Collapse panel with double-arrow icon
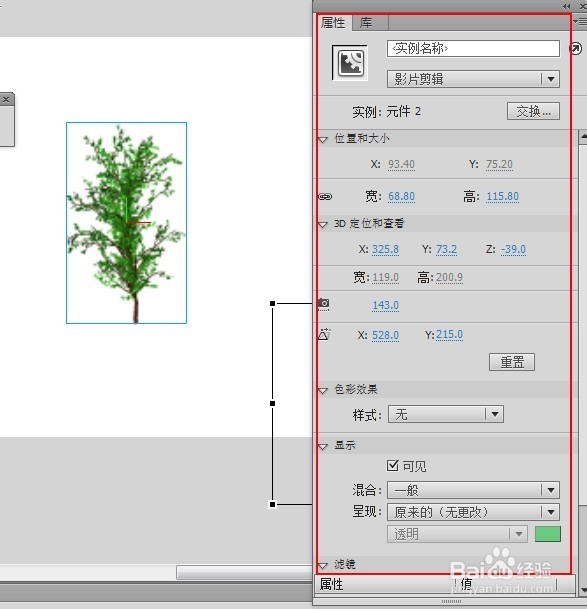 tap(566, 6)
